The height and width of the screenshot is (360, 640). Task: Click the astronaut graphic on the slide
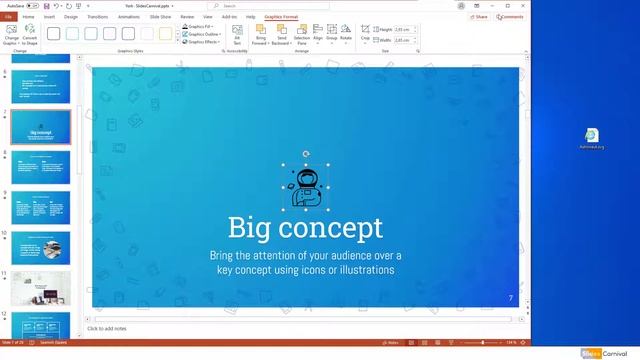[x=306, y=188]
